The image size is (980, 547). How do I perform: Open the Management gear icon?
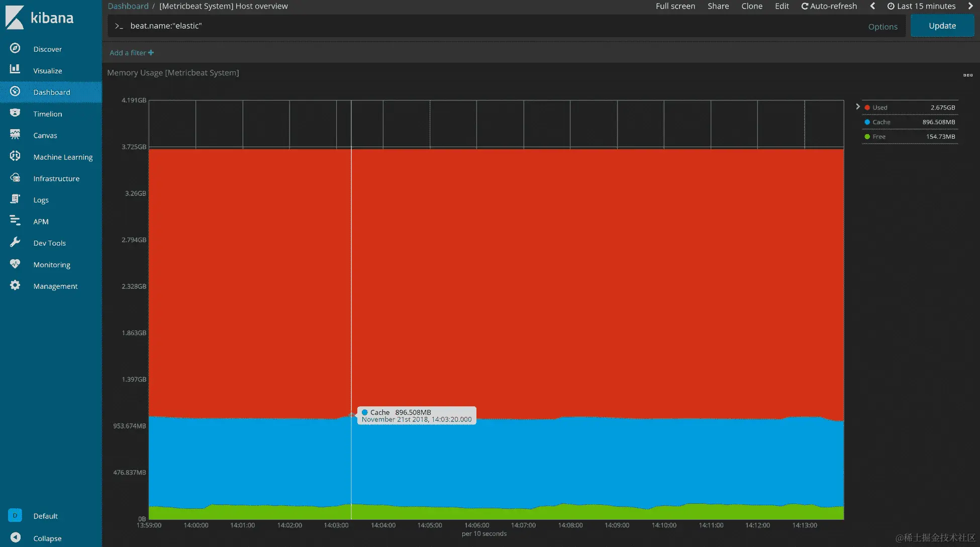pyautogui.click(x=15, y=285)
